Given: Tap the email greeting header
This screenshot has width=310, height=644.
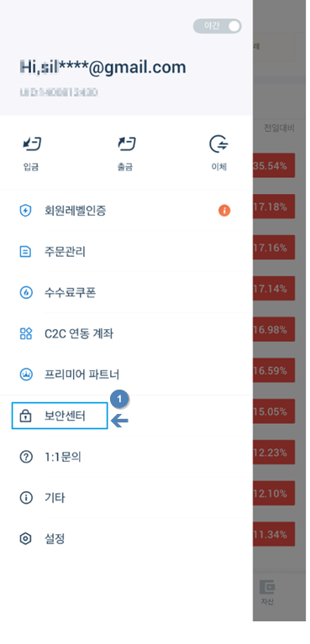Looking at the screenshot, I should pos(102,67).
